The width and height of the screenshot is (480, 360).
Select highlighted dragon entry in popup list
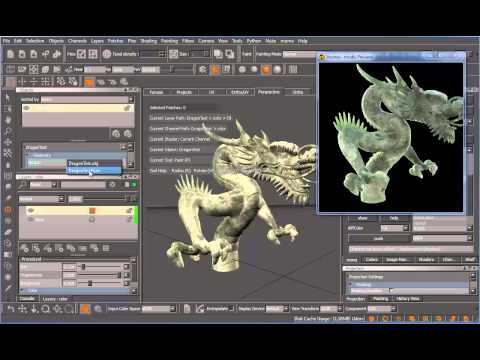click(x=94, y=171)
